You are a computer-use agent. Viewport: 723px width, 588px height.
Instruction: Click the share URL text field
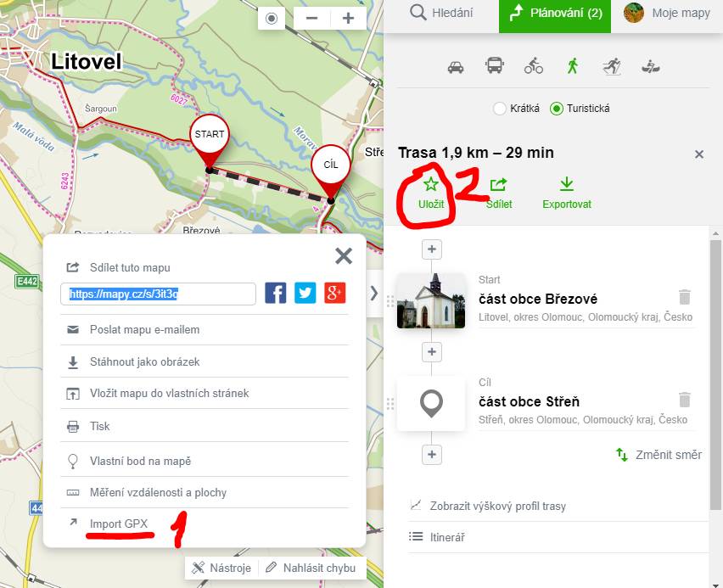click(x=158, y=294)
